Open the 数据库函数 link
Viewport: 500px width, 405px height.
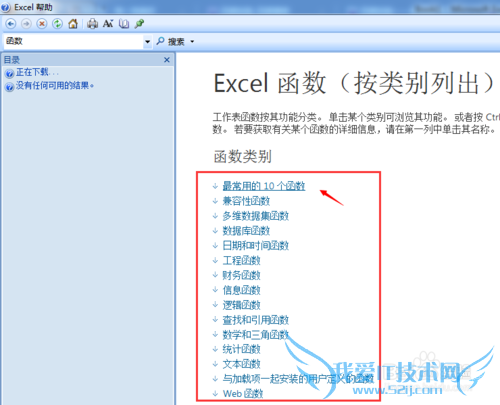(246, 231)
